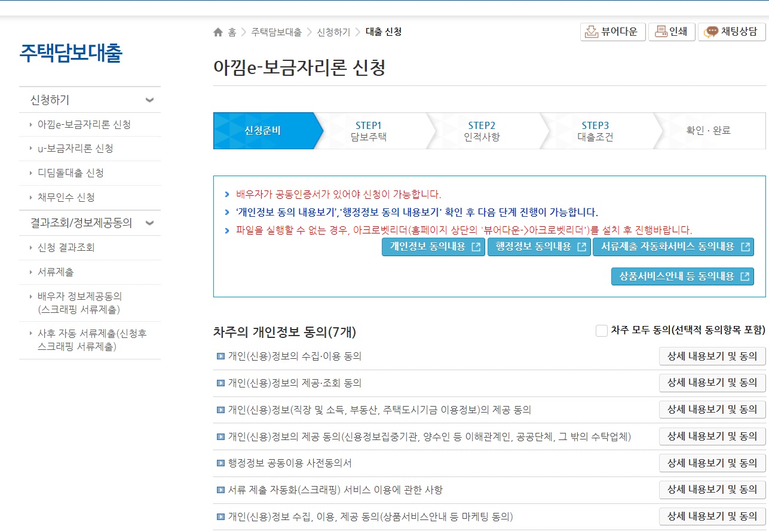
Task: Click notice about 배우자 공동인증서
Action: pos(338,194)
